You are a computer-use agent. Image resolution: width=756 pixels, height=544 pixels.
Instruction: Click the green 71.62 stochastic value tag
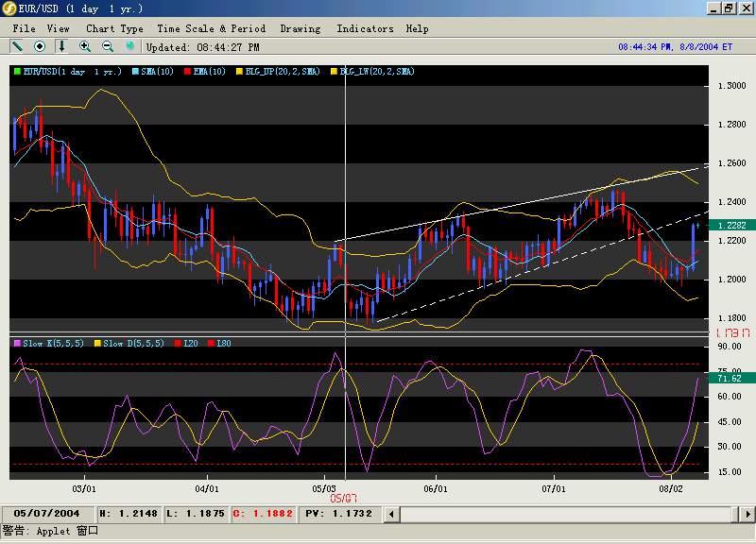(x=730, y=378)
